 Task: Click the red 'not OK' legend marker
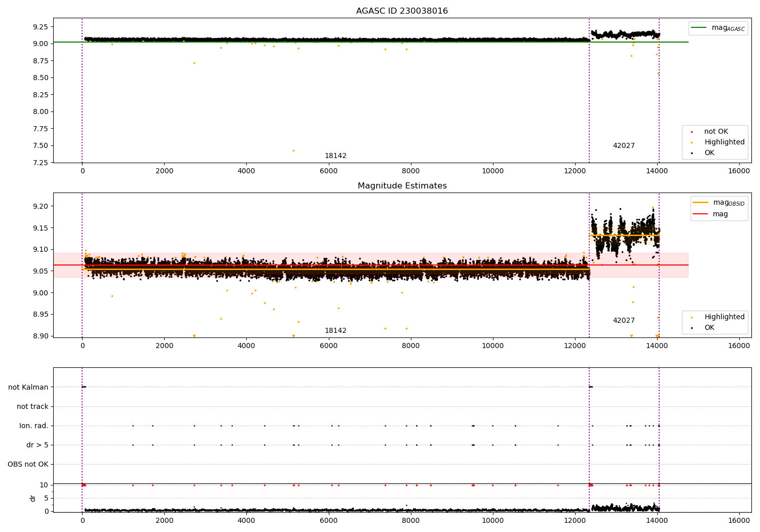[692, 132]
